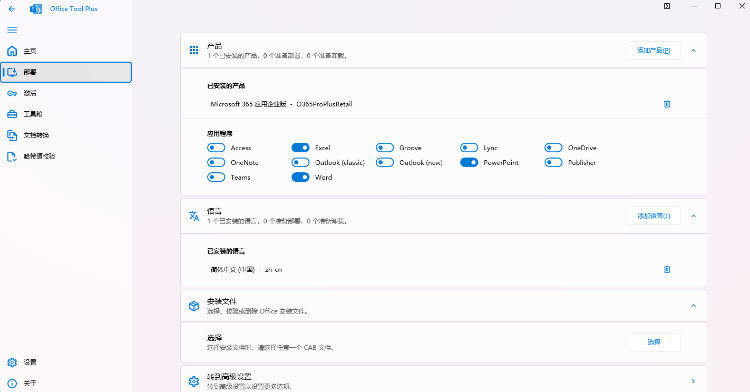The height and width of the screenshot is (392, 750).
Task: Click the go to advanced settings heading text
Action: 229,377
